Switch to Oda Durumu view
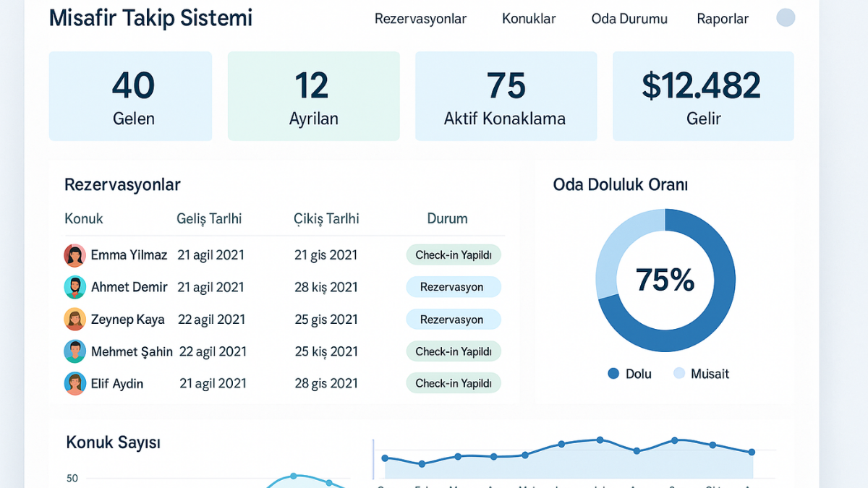The height and width of the screenshot is (488, 868). point(629,19)
